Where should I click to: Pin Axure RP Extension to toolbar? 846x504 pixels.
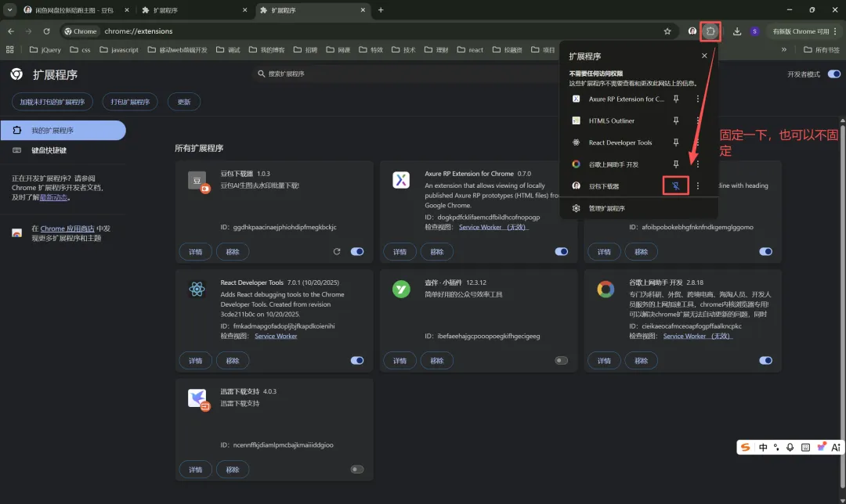675,99
